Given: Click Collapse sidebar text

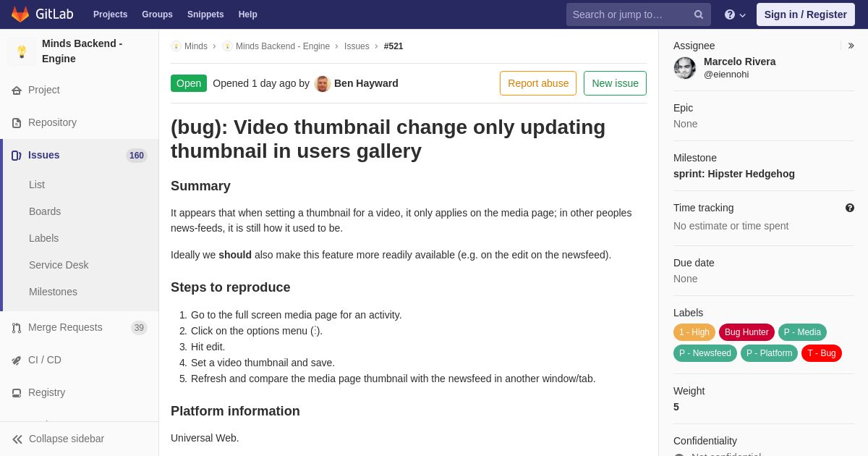Looking at the screenshot, I should (x=67, y=439).
